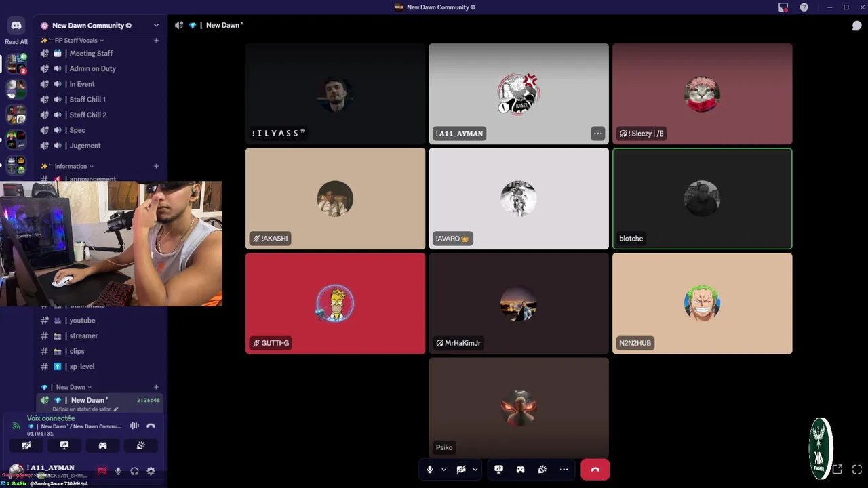The image size is (868, 488).
Task: Open more call options ellipsis
Action: (x=564, y=469)
